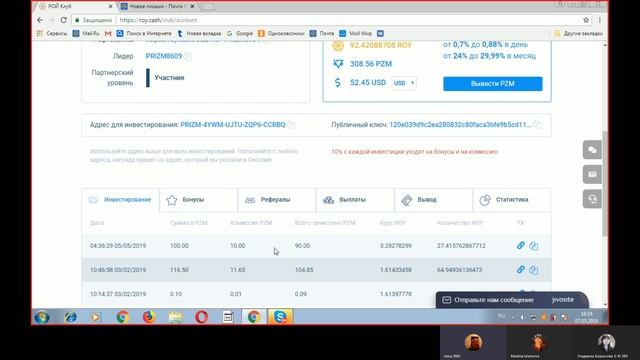This screenshot has height=360, width=640.
Task: Open the Сервисы apps bookmark
Action: coord(52,33)
